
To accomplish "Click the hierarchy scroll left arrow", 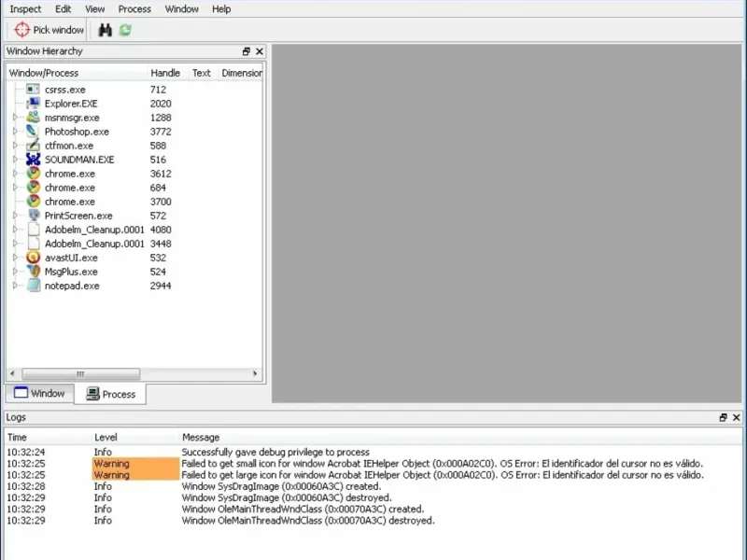I will tap(13, 374).
